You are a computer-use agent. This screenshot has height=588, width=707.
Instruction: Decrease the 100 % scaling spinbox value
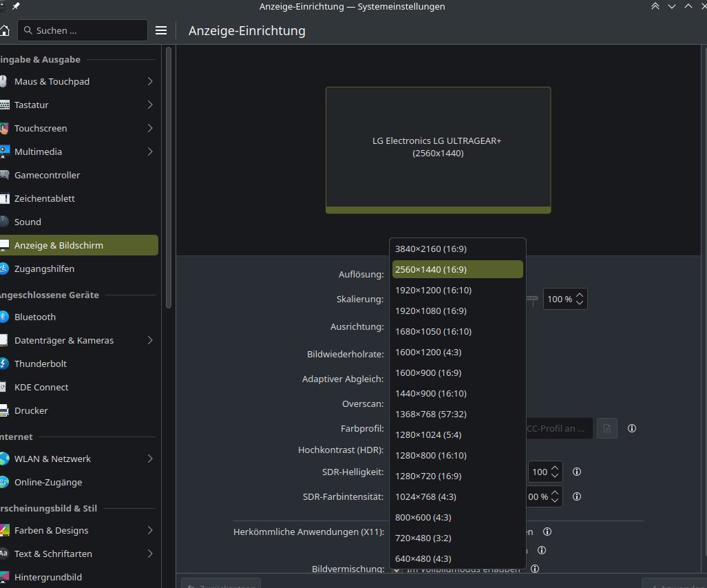point(580,302)
